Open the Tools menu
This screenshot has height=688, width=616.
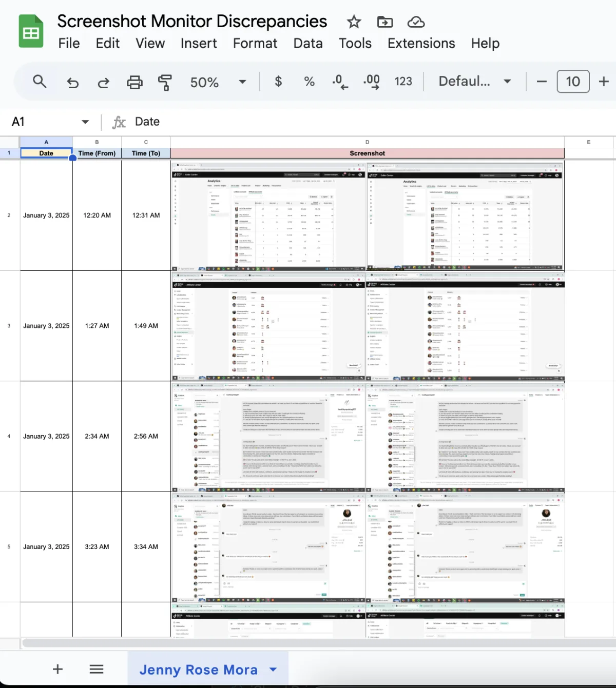pyautogui.click(x=355, y=44)
